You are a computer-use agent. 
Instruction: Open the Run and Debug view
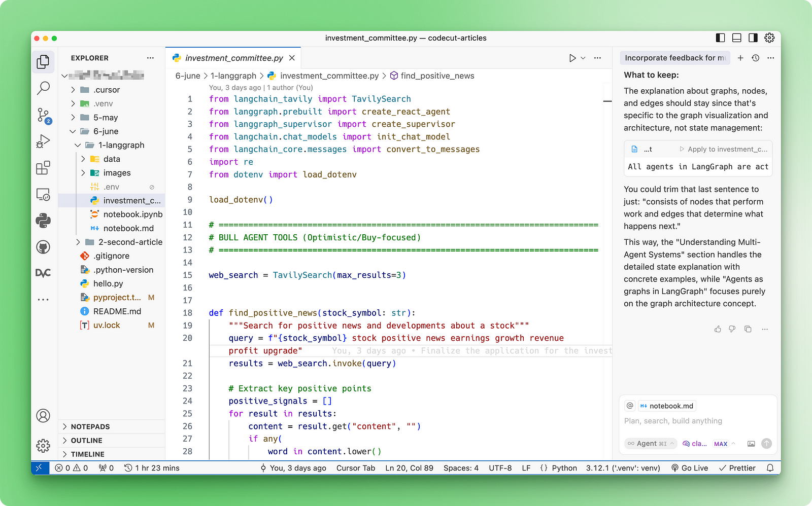click(x=44, y=141)
